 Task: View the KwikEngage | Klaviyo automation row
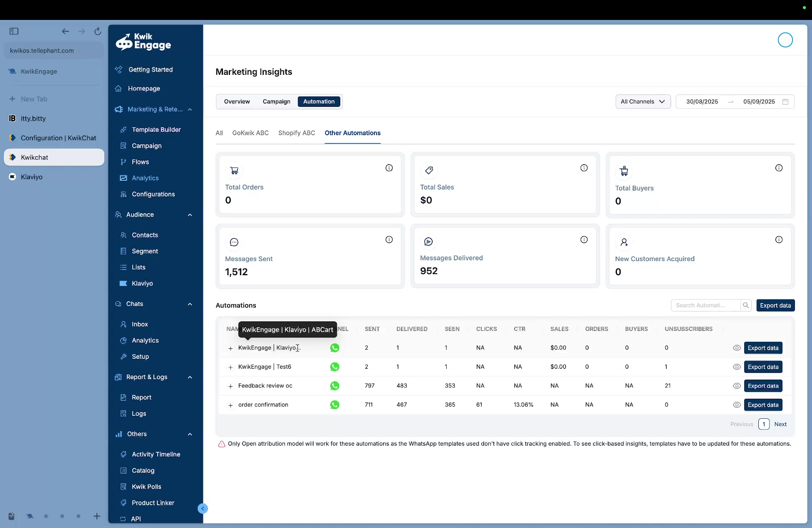point(736,348)
